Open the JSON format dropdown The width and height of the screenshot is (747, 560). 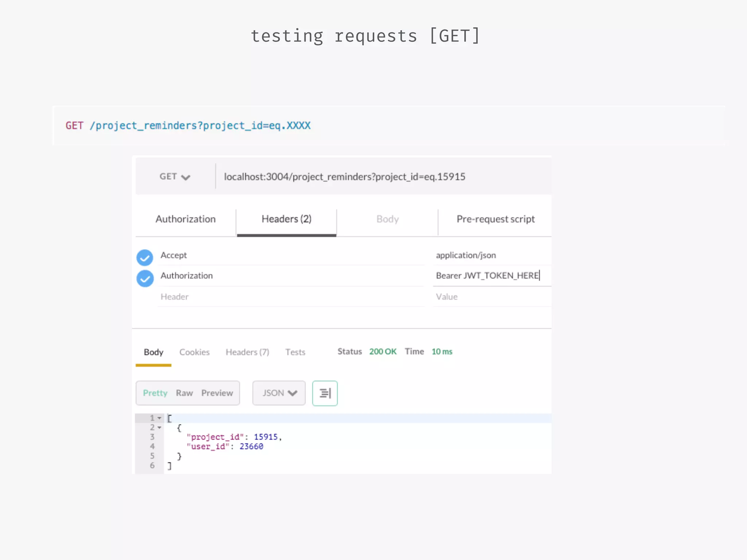[279, 393]
